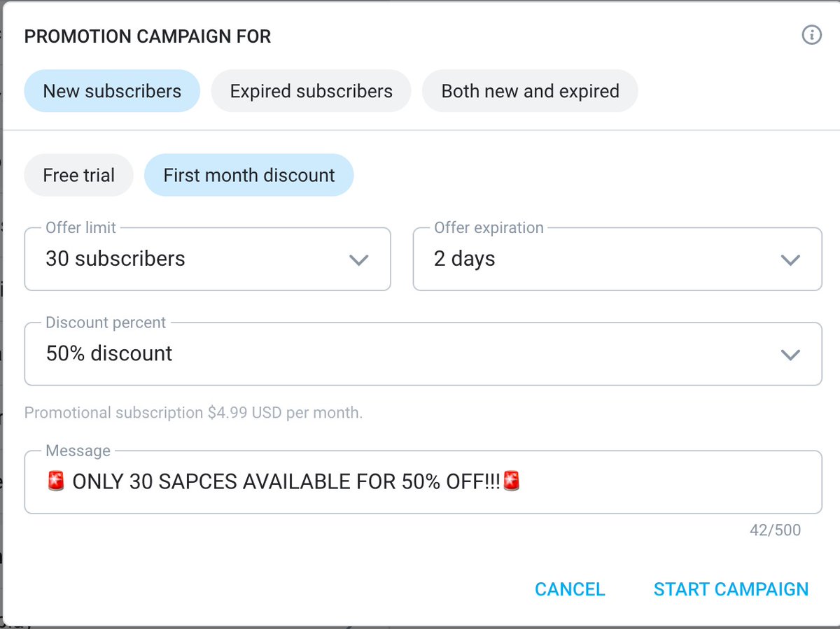Click the siren emoji after OFF!!!

pos(512,481)
